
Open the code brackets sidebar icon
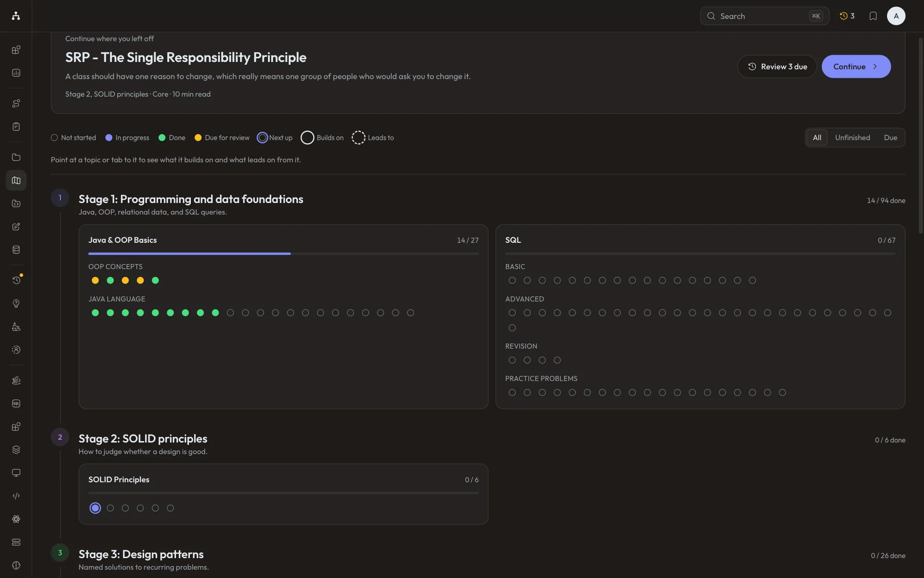[x=16, y=496]
